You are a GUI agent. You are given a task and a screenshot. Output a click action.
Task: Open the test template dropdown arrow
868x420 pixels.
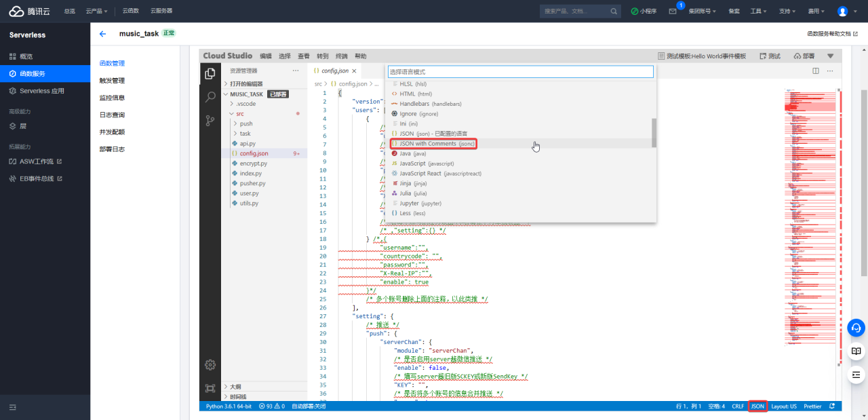point(830,56)
